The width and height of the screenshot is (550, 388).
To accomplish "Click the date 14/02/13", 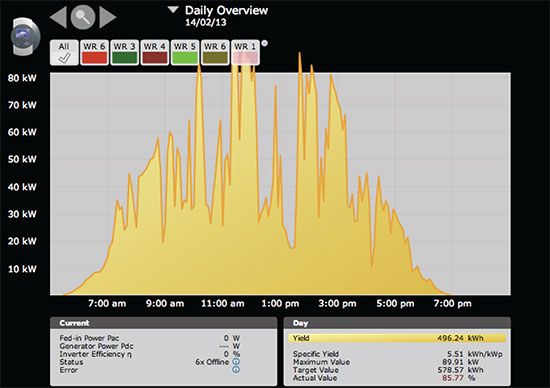I will pos(206,22).
